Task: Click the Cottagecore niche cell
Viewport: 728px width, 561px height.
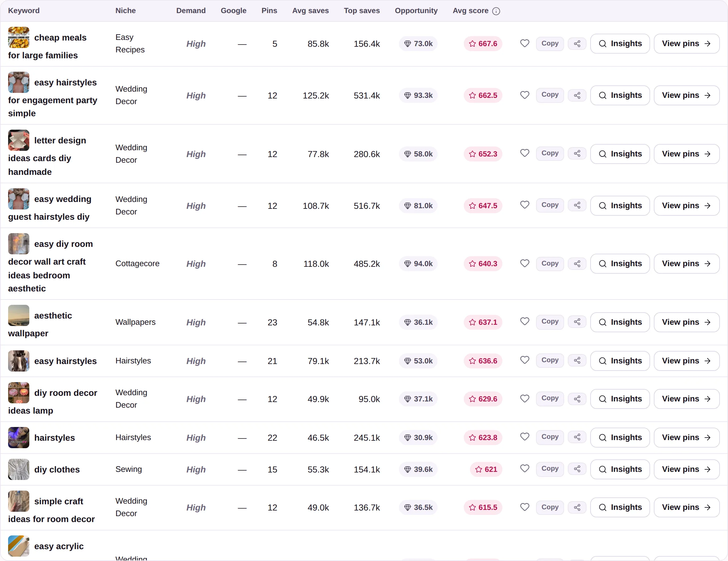Action: click(137, 264)
